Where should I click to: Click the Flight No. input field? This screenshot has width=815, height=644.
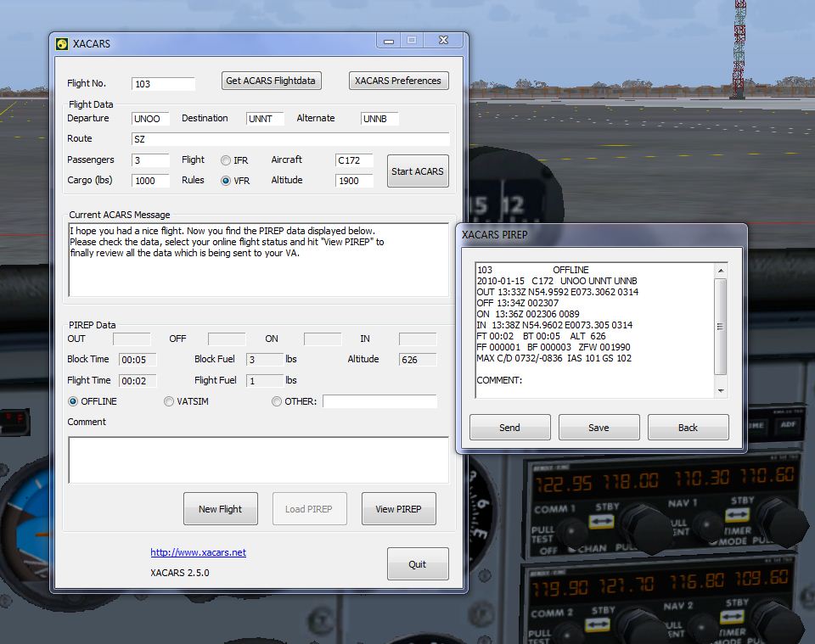pos(163,84)
